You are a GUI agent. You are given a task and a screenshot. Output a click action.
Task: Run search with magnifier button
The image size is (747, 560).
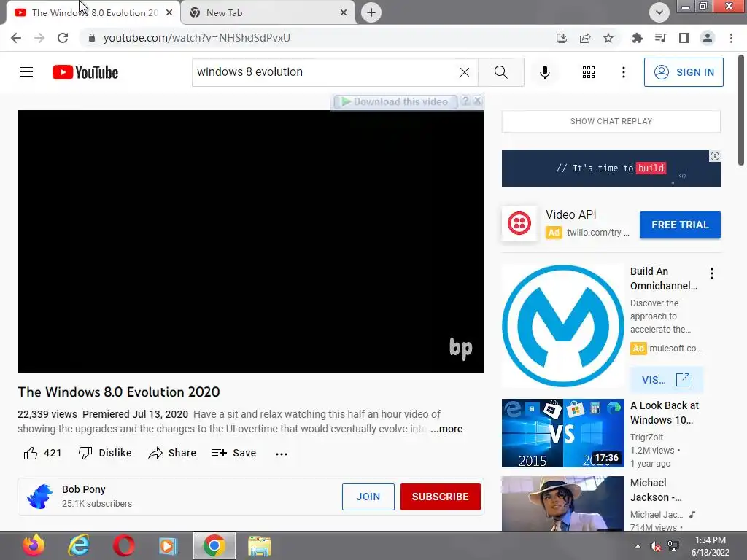(x=500, y=72)
